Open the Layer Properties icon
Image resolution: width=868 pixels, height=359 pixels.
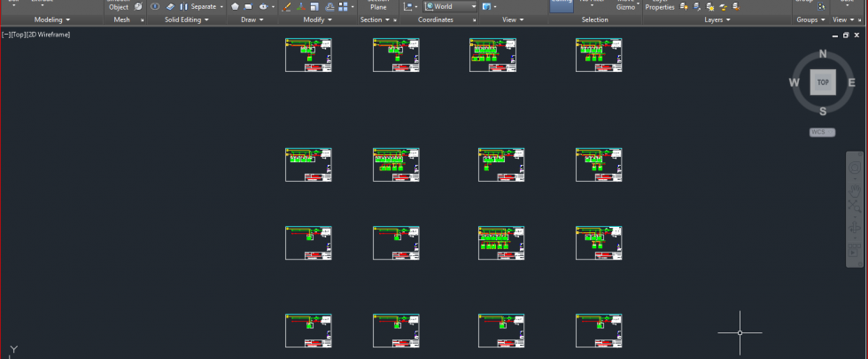pos(659,5)
